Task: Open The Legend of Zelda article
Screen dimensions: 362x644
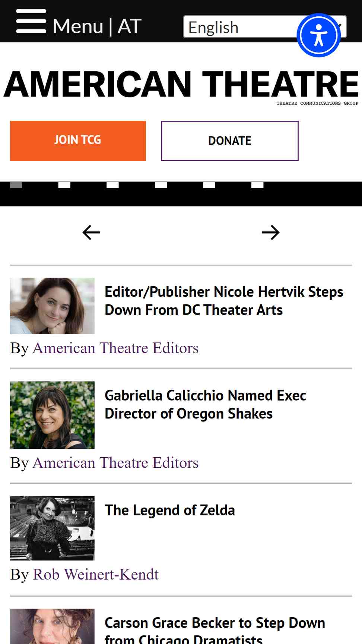Action: (170, 510)
